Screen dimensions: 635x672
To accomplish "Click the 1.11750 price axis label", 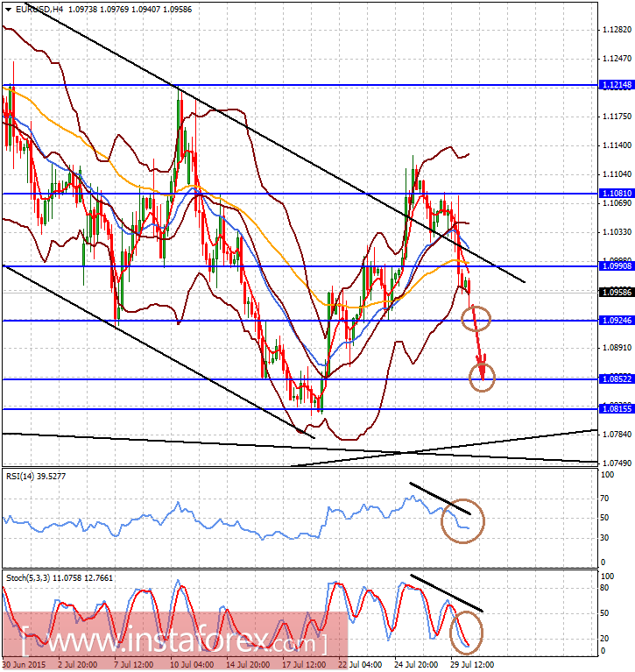I will (x=617, y=117).
